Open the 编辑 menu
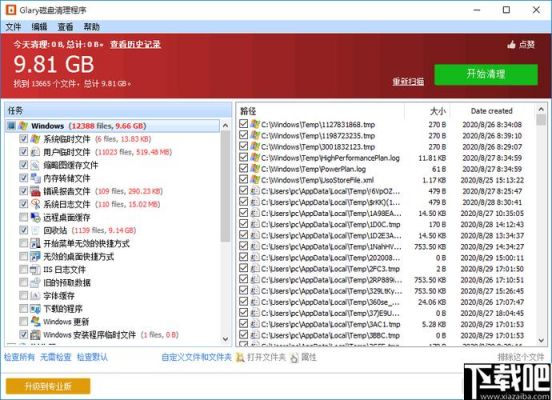The height and width of the screenshot is (400, 552). point(39,27)
